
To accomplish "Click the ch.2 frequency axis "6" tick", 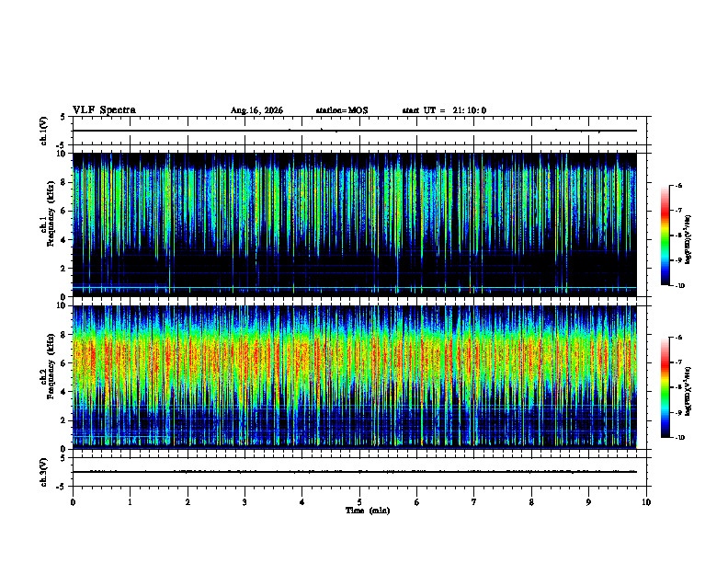I will [x=64, y=363].
